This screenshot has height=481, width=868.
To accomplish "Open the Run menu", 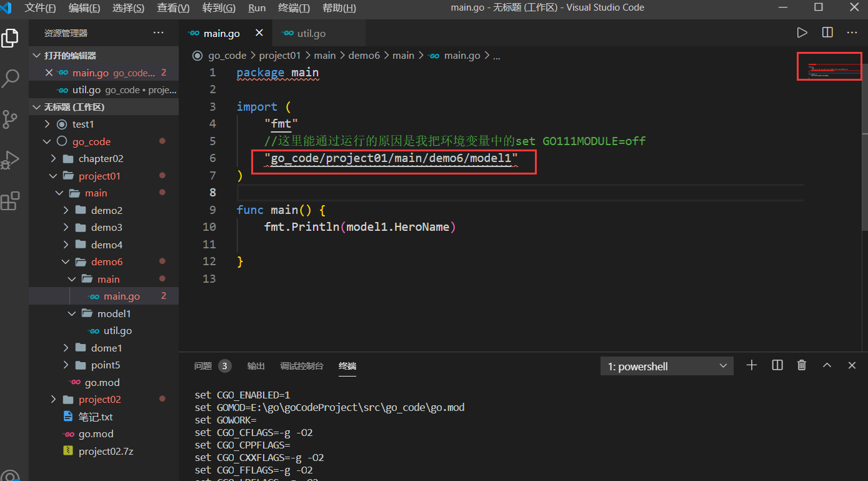I will pos(257,8).
